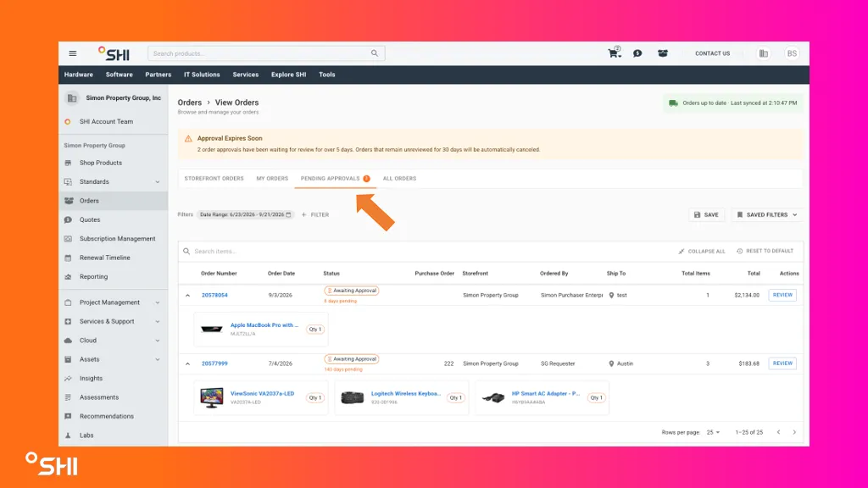Image resolution: width=868 pixels, height=488 pixels.
Task: Expand the Assets sidebar section
Action: [157, 359]
